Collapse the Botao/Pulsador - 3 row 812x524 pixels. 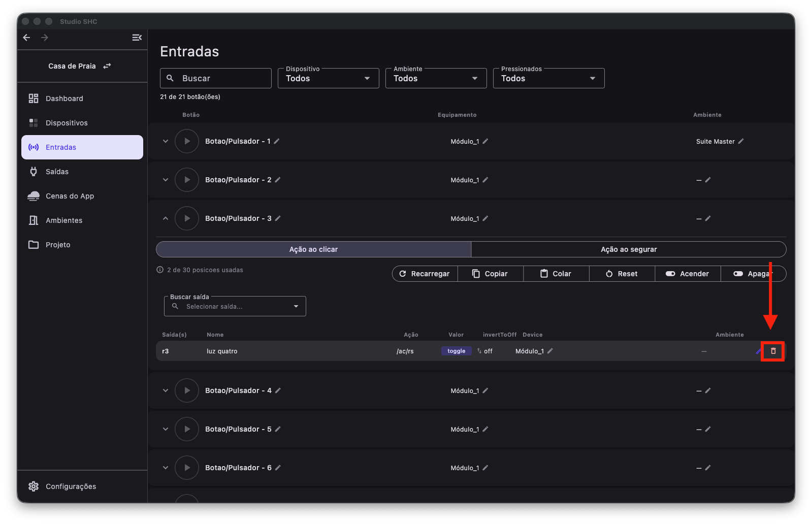(x=166, y=218)
